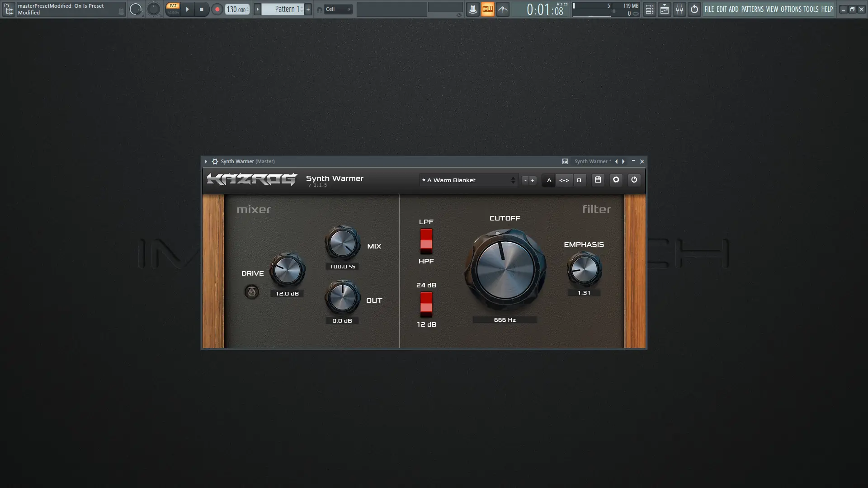
Task: Open the OPTIONS menu
Action: pos(791,9)
